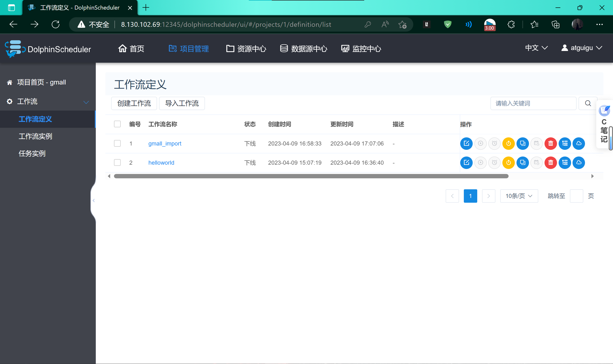The height and width of the screenshot is (364, 613).
Task: Open the gmall_import workflow link
Action: click(165, 143)
